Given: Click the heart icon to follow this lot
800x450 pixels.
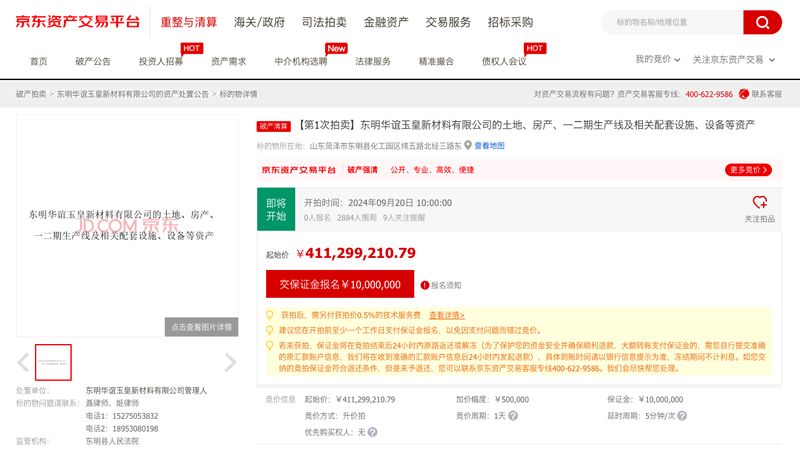Looking at the screenshot, I should click(x=760, y=203).
